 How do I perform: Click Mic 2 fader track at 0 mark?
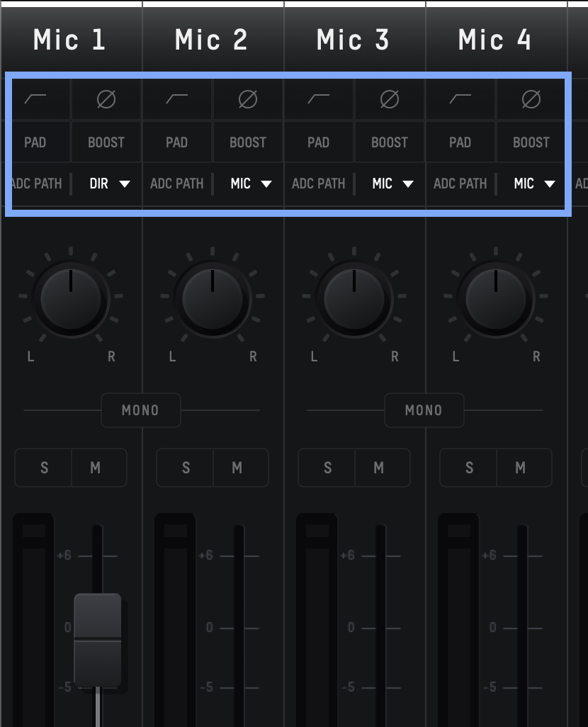[x=239, y=629]
